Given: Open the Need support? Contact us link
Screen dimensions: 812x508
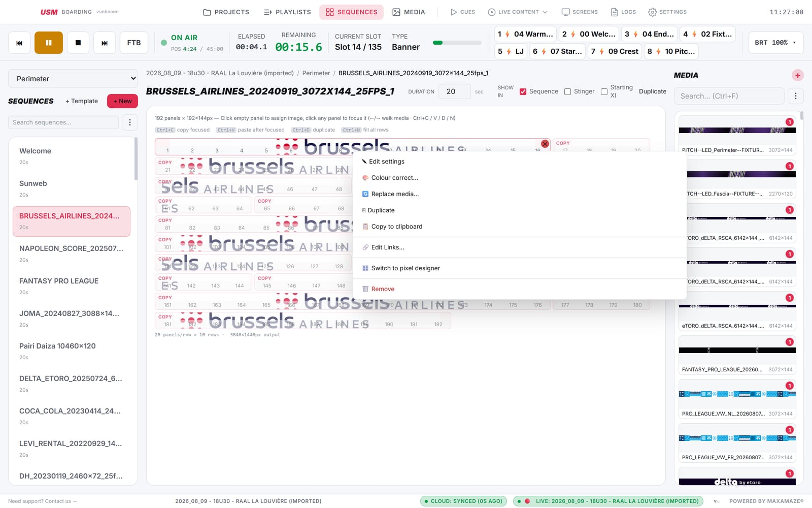Looking at the screenshot, I should [x=42, y=501].
